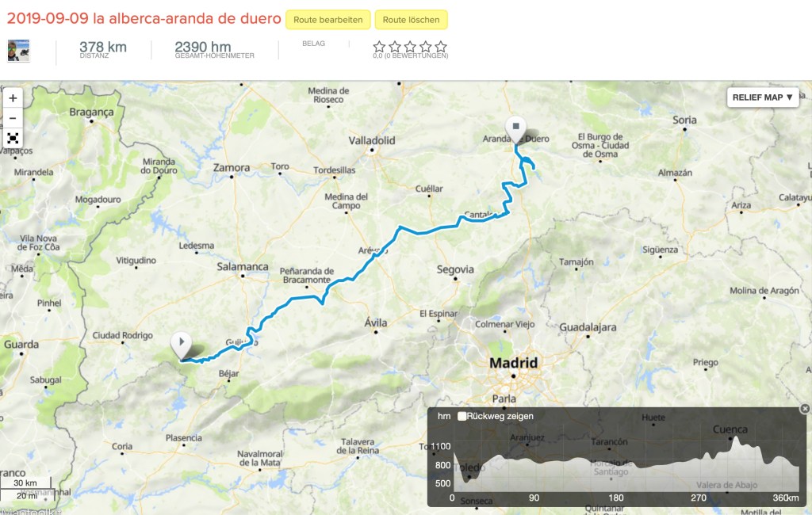Open the user profile avatar thumbnail

[18, 51]
